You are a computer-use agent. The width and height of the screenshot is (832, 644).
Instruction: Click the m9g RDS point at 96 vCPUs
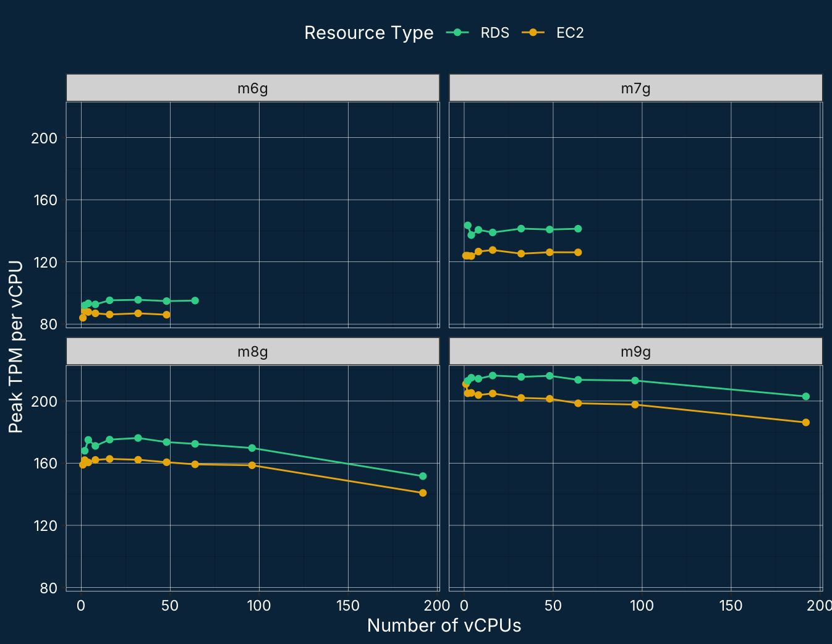coord(635,380)
